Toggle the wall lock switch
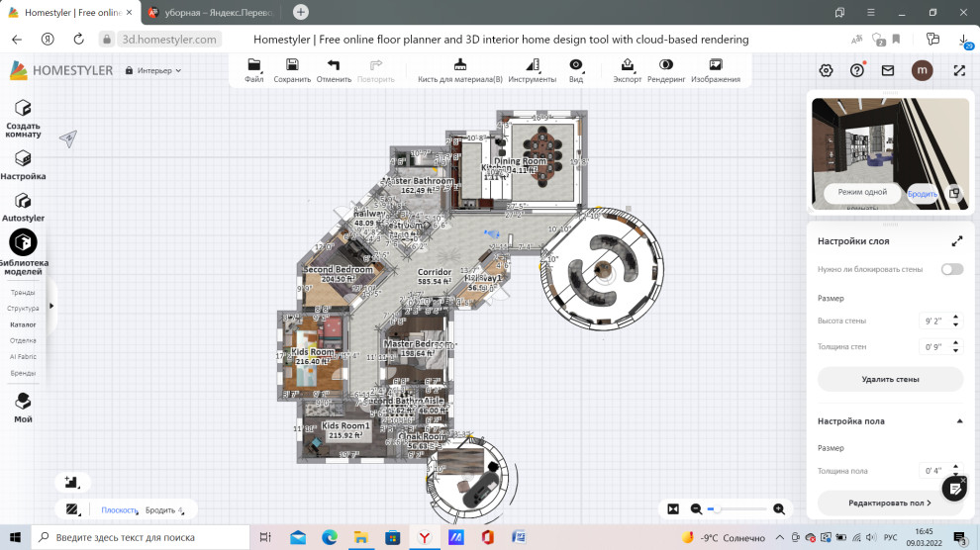The height and width of the screenshot is (550, 980). point(951,269)
